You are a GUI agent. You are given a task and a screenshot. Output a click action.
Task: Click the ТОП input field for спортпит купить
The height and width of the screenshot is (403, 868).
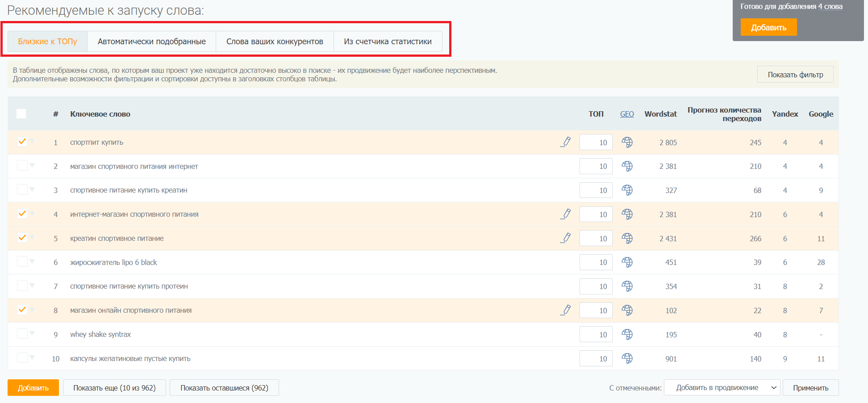(x=596, y=142)
